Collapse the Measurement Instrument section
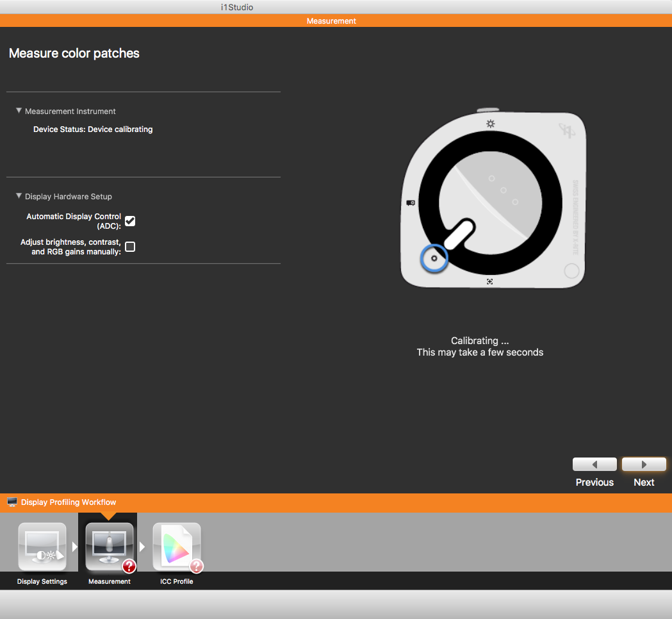Image resolution: width=672 pixels, height=619 pixels. pyautogui.click(x=19, y=111)
